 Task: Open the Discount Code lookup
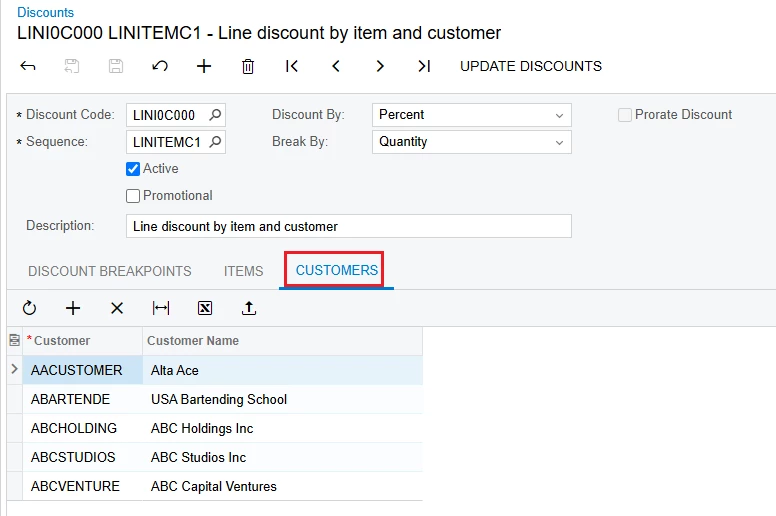(215, 115)
